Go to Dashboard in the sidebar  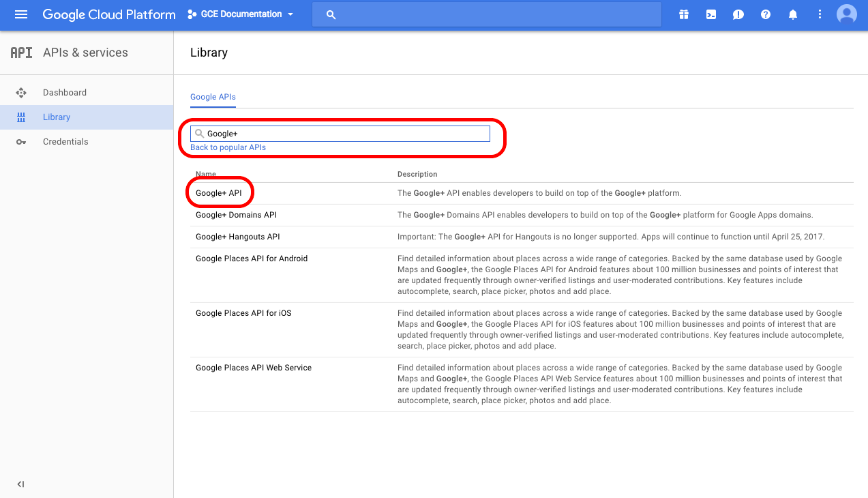65,93
